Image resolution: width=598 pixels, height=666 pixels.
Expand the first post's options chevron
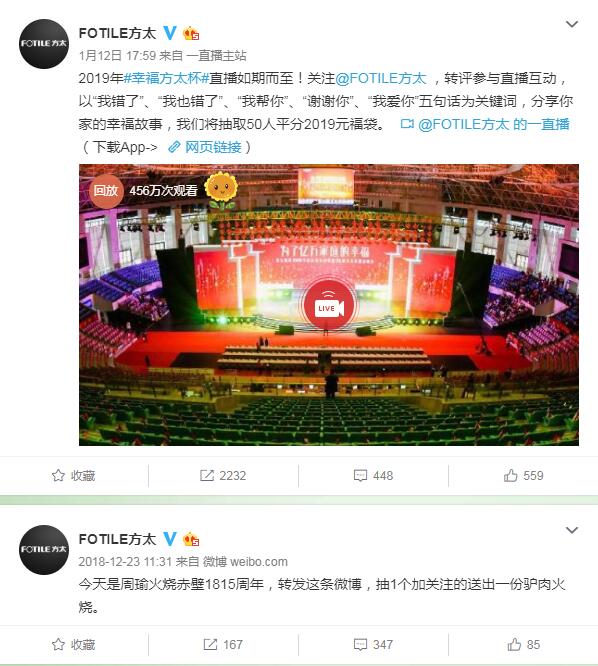click(572, 24)
